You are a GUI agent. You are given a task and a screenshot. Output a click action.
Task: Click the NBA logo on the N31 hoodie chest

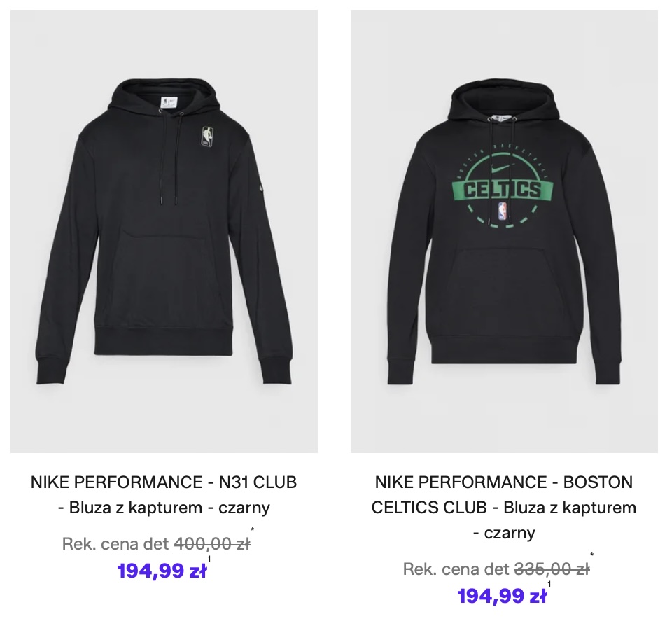click(x=206, y=137)
